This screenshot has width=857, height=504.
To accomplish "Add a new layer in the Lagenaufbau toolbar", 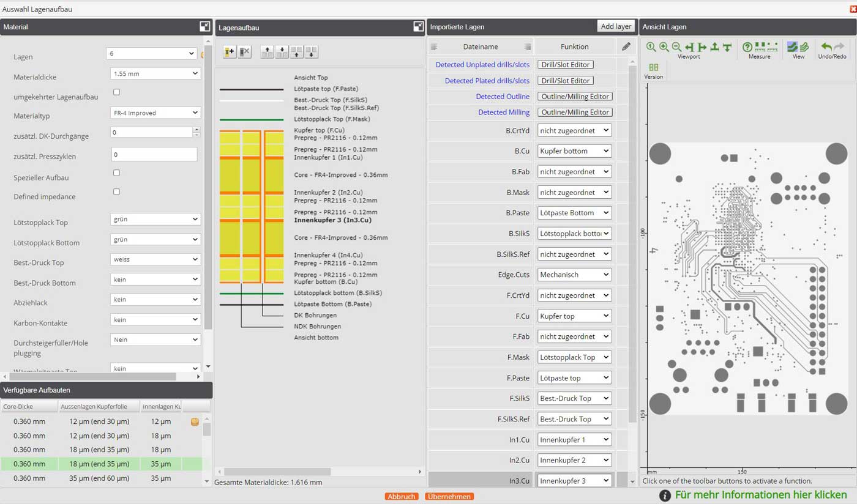I will click(229, 52).
